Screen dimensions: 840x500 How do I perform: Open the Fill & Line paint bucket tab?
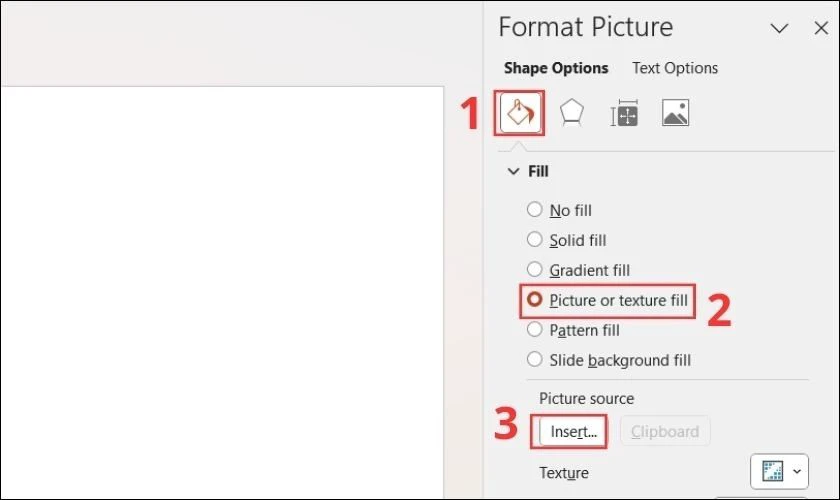point(520,113)
